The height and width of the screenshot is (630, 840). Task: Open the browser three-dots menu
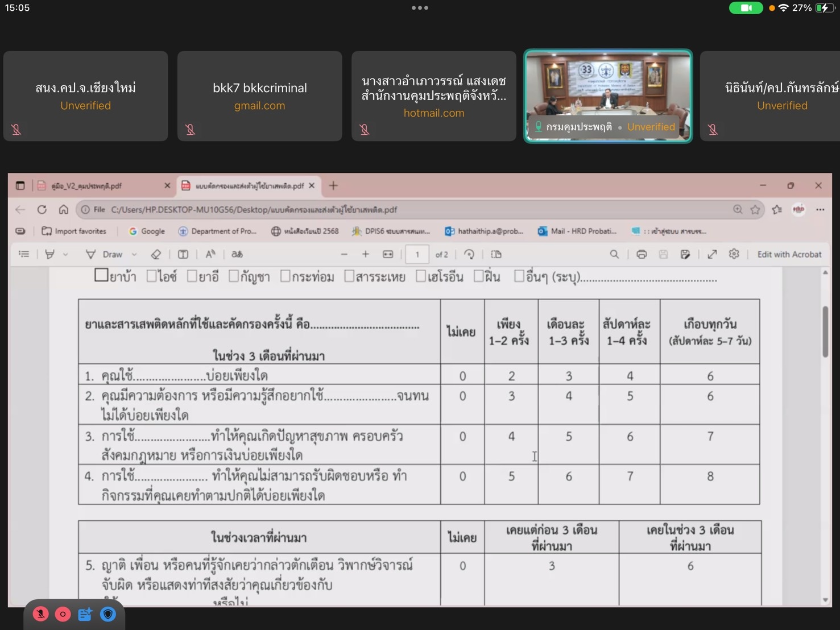(x=820, y=210)
